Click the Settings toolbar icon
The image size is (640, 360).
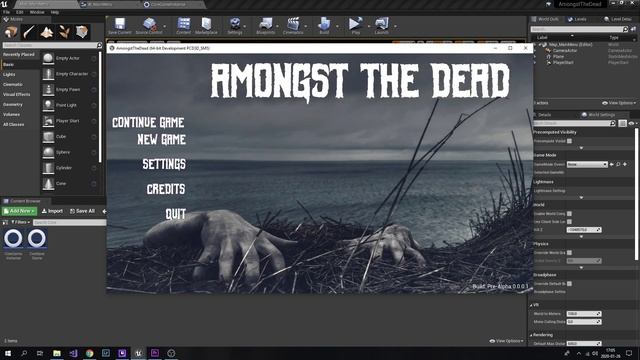click(235, 24)
